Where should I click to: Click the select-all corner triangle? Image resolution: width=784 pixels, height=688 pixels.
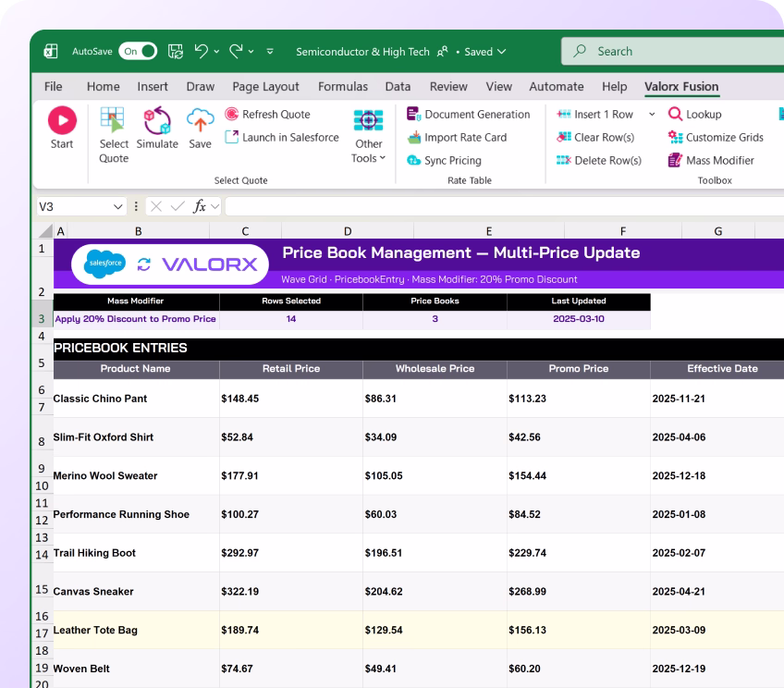point(46,231)
